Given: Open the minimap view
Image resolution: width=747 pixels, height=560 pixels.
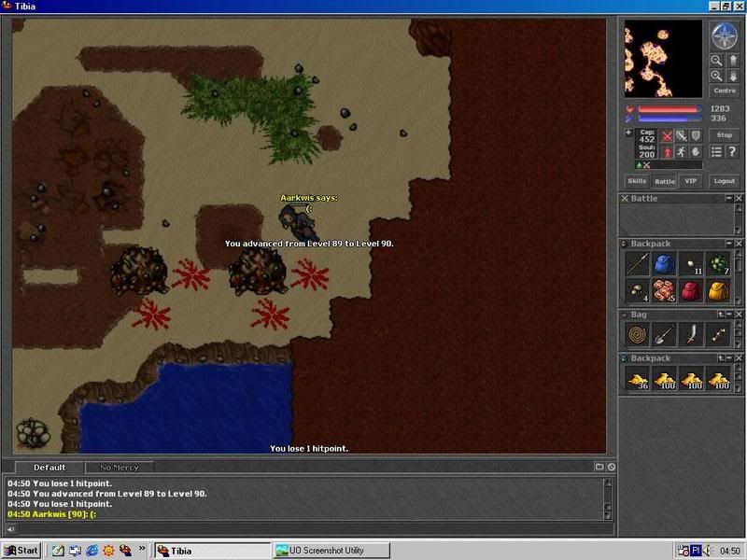Looking at the screenshot, I should [x=663, y=59].
